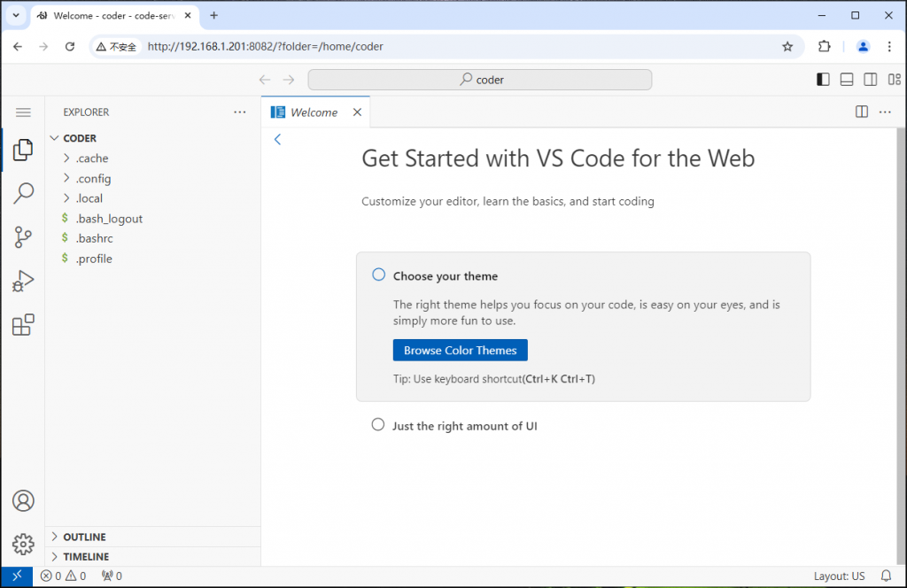Viewport: 907px width, 588px height.
Task: Open the Source Control view
Action: [x=22, y=236]
